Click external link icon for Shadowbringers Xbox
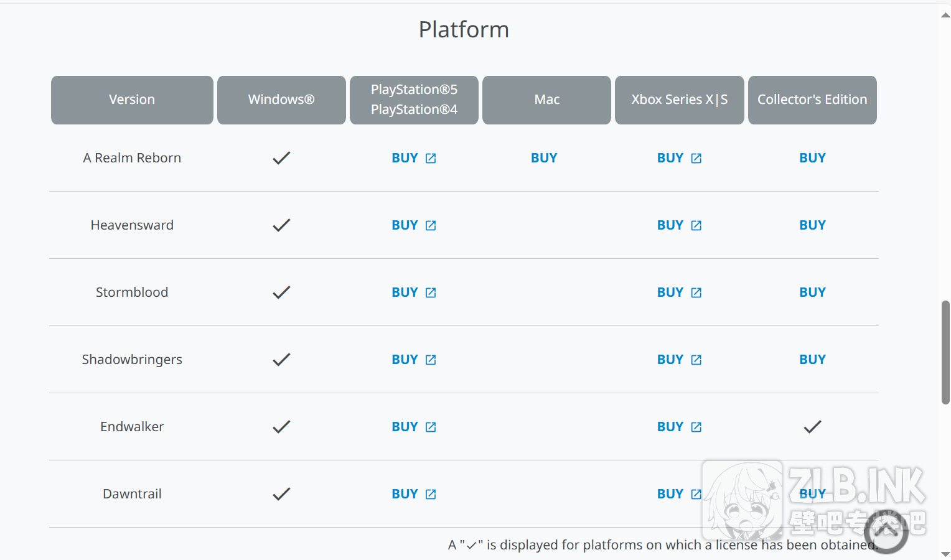This screenshot has width=951, height=560. tap(696, 360)
